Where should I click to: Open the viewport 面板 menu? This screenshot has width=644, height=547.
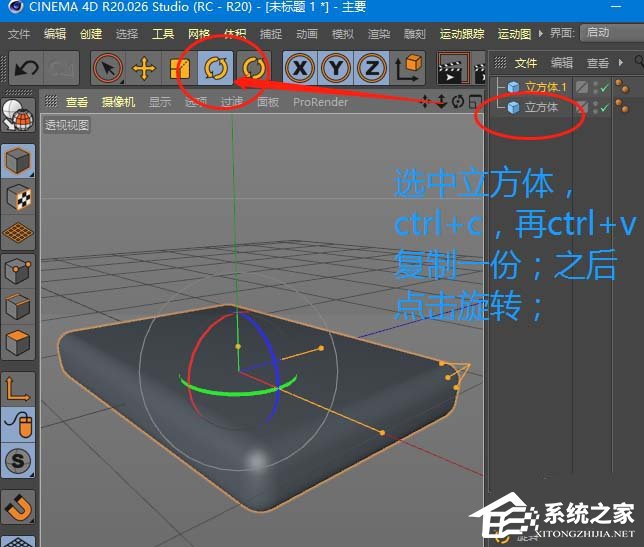[x=268, y=102]
